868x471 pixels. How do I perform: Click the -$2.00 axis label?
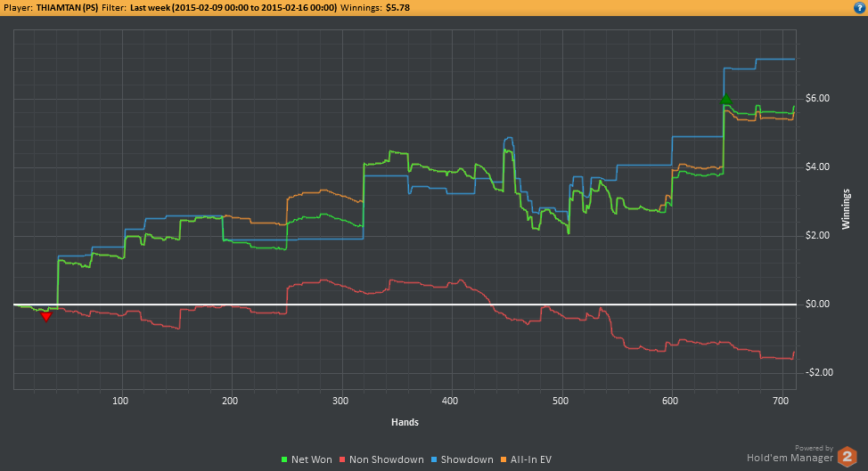819,372
